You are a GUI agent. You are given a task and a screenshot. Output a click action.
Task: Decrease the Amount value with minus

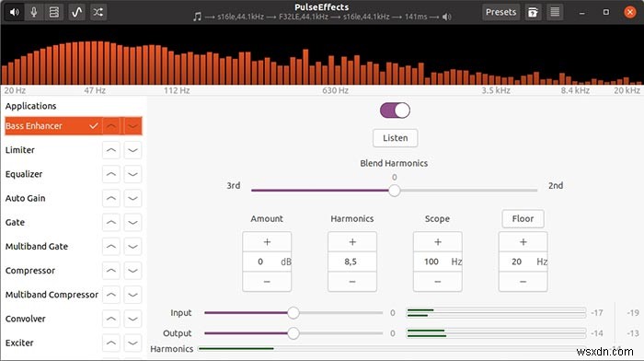[267, 282]
